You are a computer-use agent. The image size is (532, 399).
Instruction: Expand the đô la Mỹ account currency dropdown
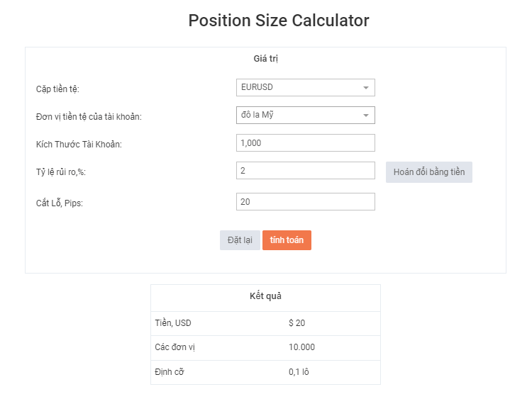coord(305,115)
